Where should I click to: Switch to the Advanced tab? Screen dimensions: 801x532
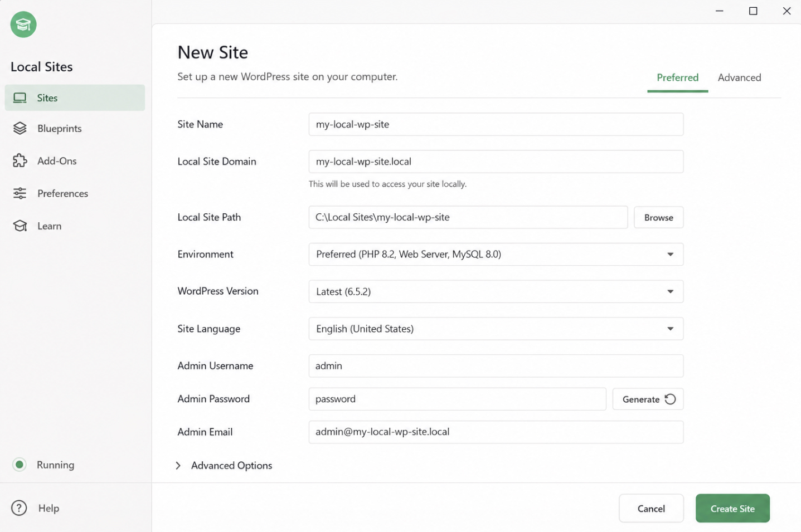click(x=739, y=78)
